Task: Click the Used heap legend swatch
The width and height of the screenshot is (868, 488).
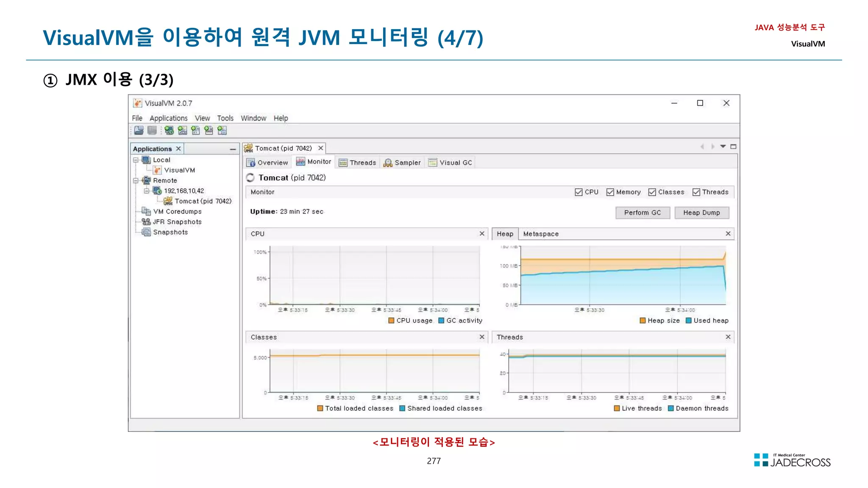Action: click(x=689, y=321)
